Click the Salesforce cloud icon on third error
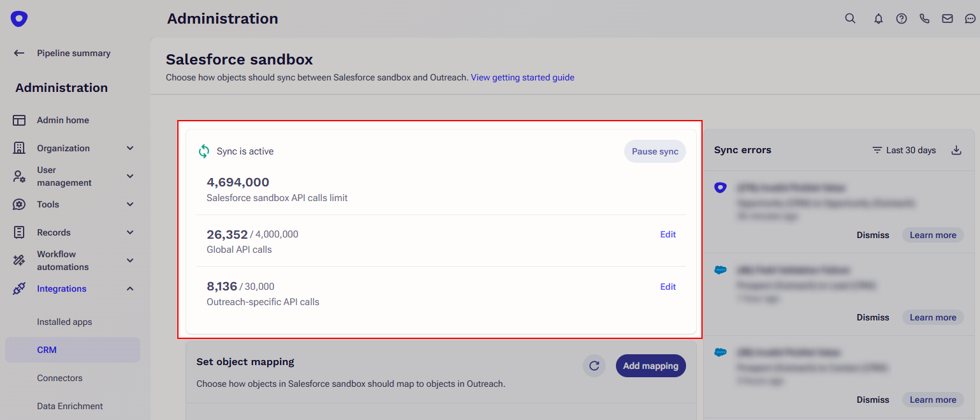Viewport: 980px width, 420px height. click(720, 352)
